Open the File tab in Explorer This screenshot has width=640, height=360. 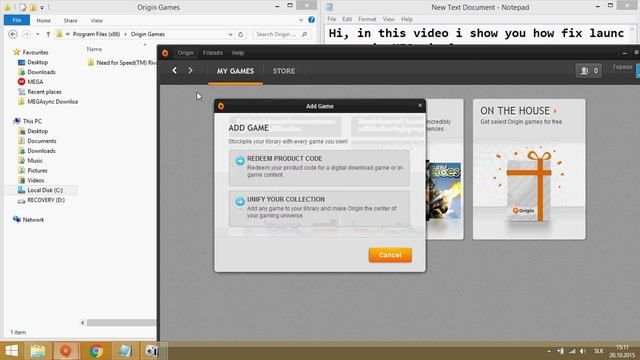click(x=17, y=20)
